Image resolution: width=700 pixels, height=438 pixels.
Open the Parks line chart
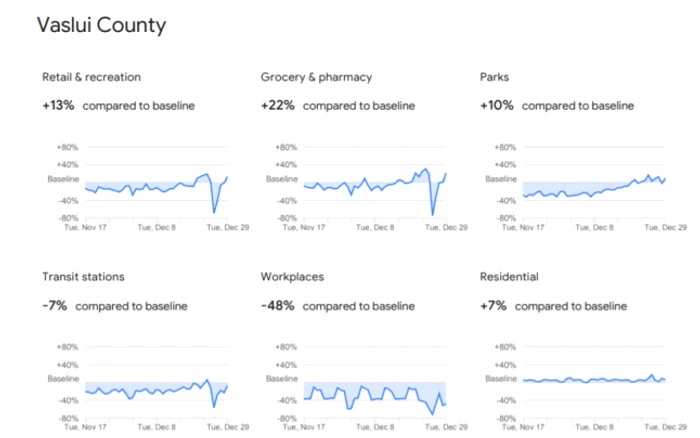click(x=594, y=182)
